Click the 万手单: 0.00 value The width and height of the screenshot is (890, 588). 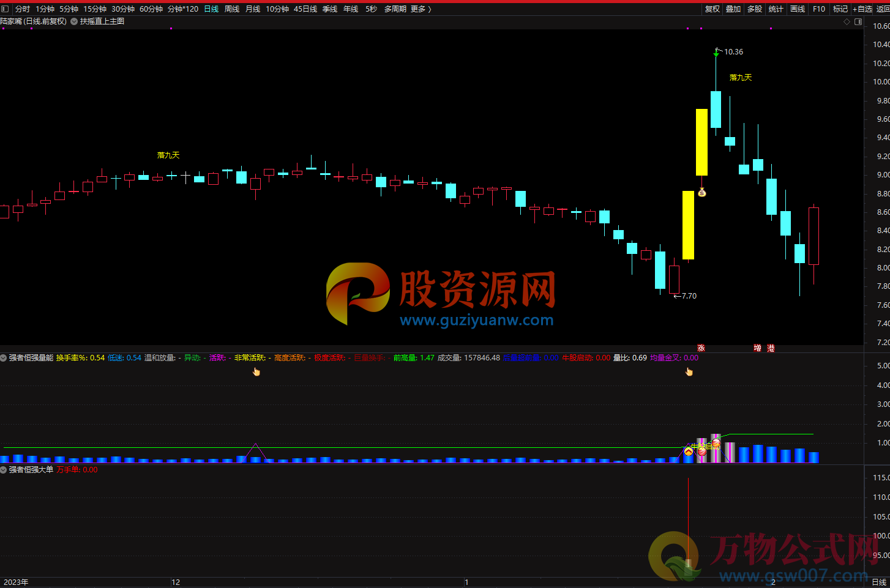[77, 470]
